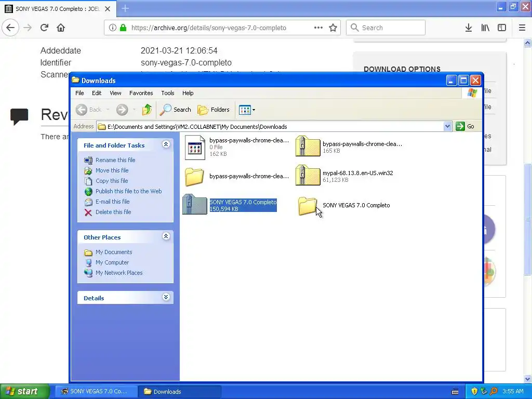The image size is (532, 399).
Task: Toggle the Folders pane button
Action: (x=214, y=110)
